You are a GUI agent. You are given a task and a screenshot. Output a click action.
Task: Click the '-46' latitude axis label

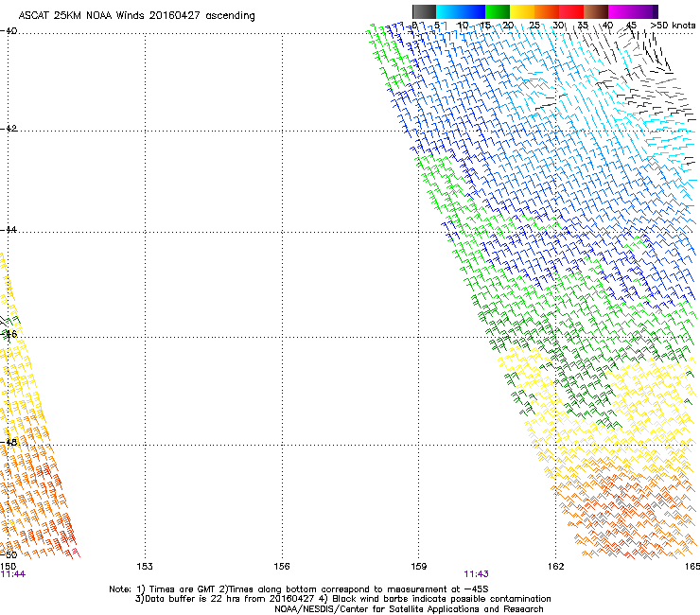pyautogui.click(x=9, y=334)
